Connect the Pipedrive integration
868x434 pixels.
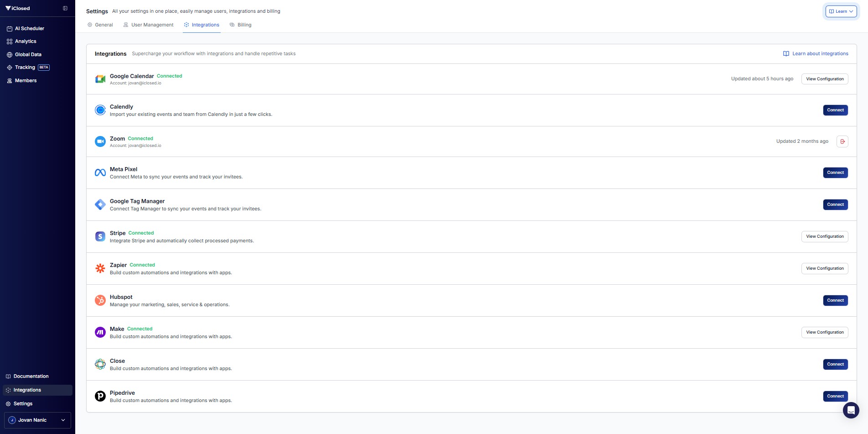coord(835,396)
